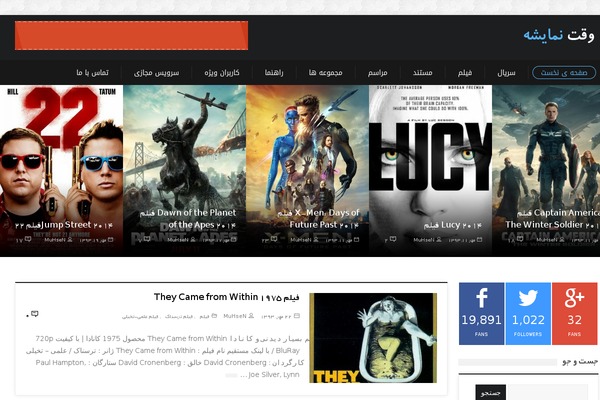Open the Google Plus fans box
Image resolution: width=600 pixels, height=400 pixels.
(x=574, y=313)
